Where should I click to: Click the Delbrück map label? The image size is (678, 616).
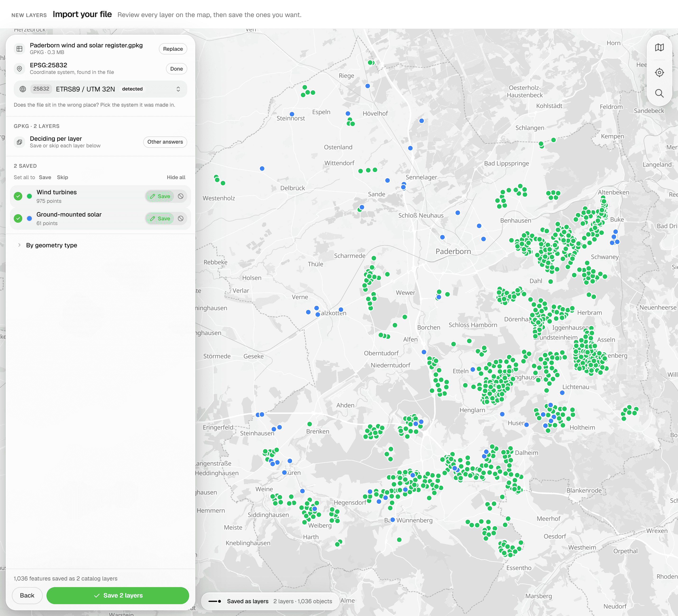293,188
